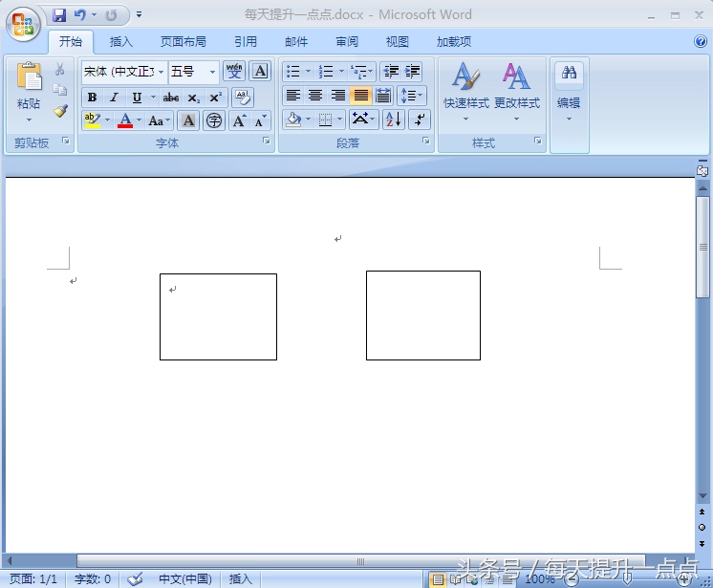Screen dimensions: 713x588
Task: Open the borders dropdown arrow
Action: tap(340, 120)
